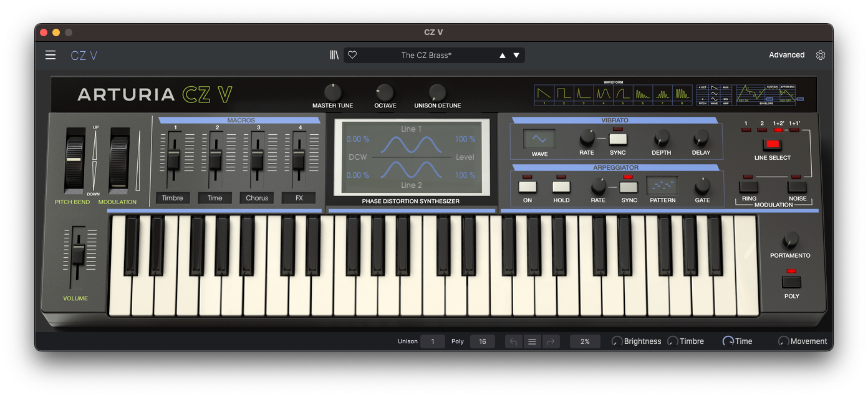Click Line 2 waveform in display

(412, 169)
